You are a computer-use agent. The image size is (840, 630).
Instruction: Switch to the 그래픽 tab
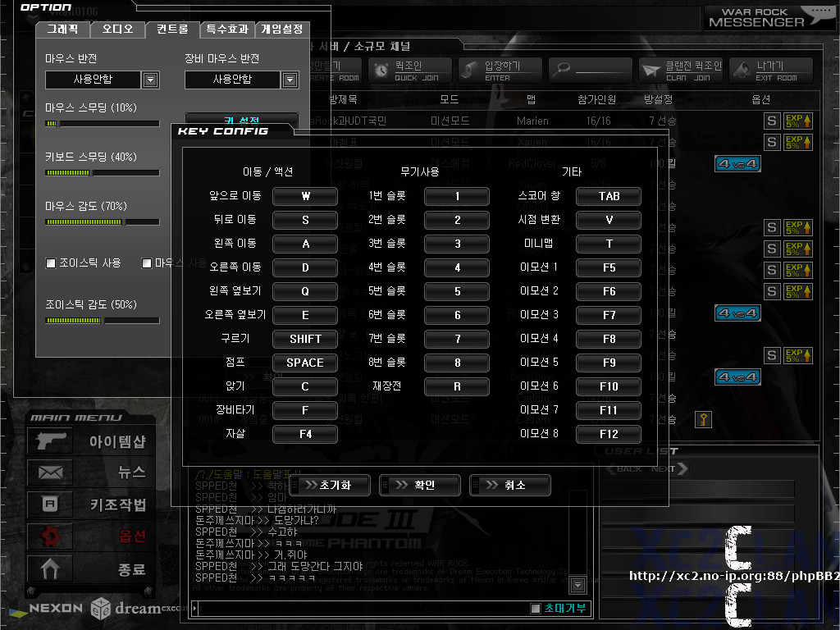(x=62, y=30)
